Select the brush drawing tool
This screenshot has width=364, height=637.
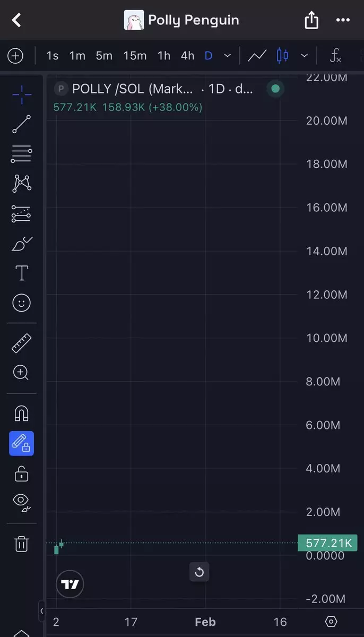[x=21, y=244]
